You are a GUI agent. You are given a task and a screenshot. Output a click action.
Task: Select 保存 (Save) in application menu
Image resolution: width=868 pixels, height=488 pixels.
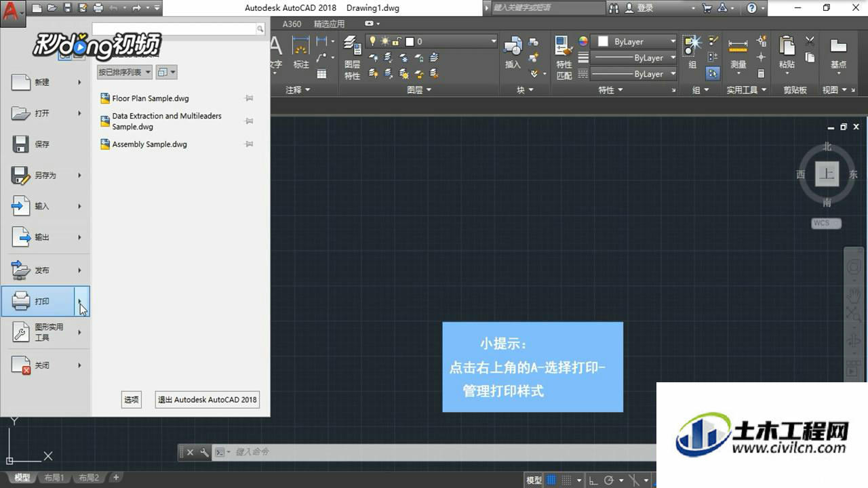click(45, 144)
